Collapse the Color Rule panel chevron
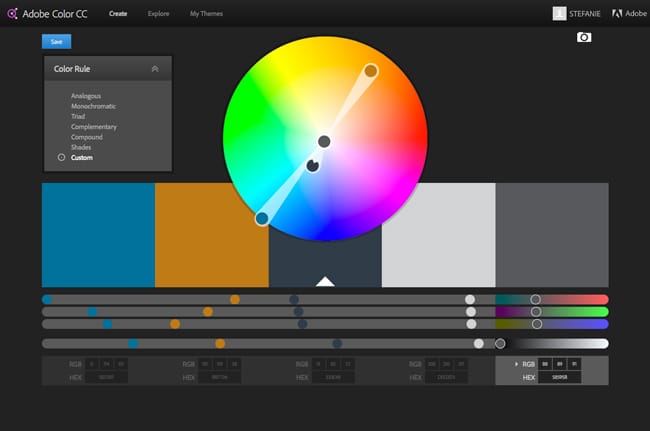The height and width of the screenshot is (431, 650). click(x=155, y=69)
